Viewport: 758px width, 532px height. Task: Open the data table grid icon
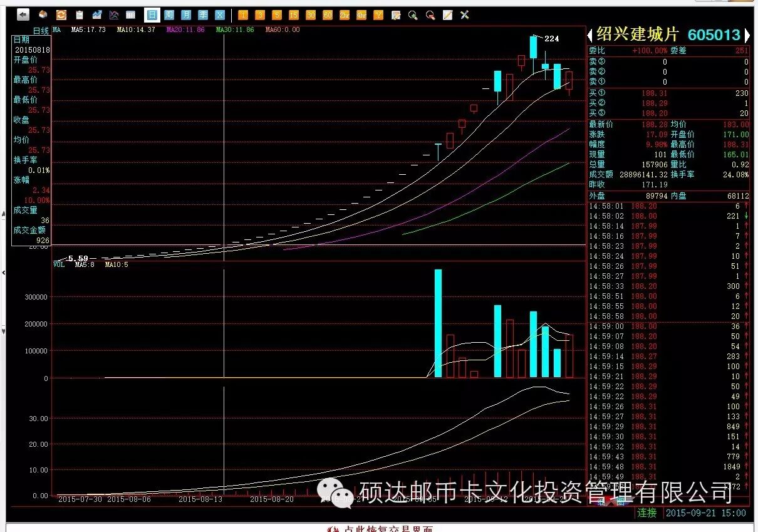pos(131,14)
